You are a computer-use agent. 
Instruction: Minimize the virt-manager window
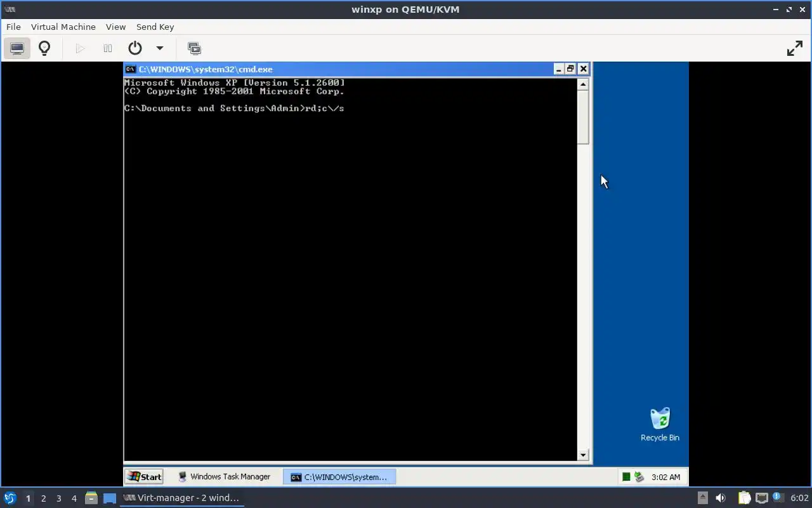tap(776, 10)
